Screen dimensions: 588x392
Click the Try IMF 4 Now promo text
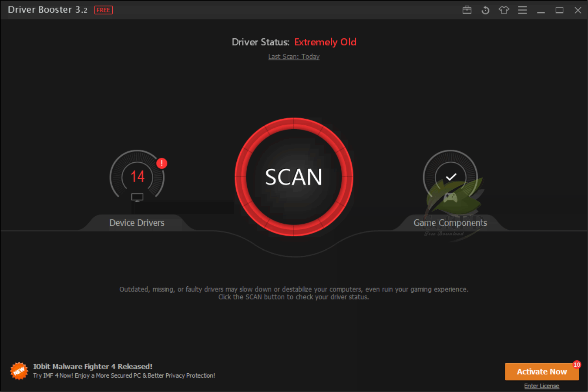pyautogui.click(x=124, y=375)
